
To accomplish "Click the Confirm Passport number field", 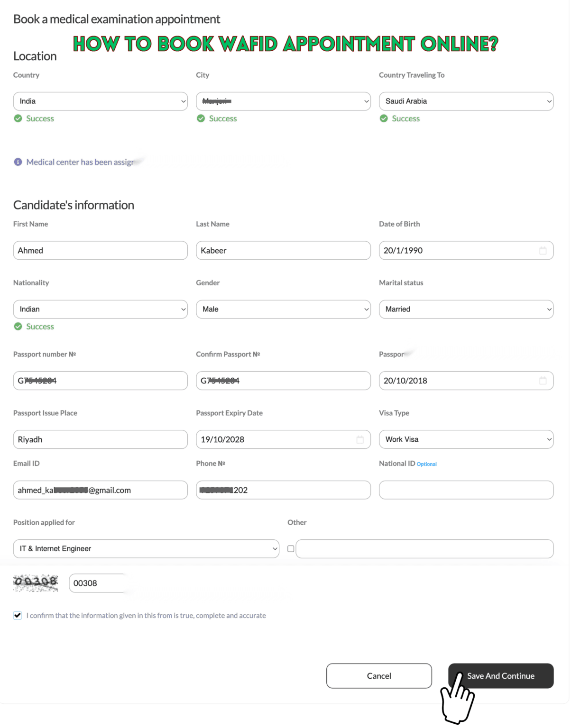I will click(x=283, y=381).
